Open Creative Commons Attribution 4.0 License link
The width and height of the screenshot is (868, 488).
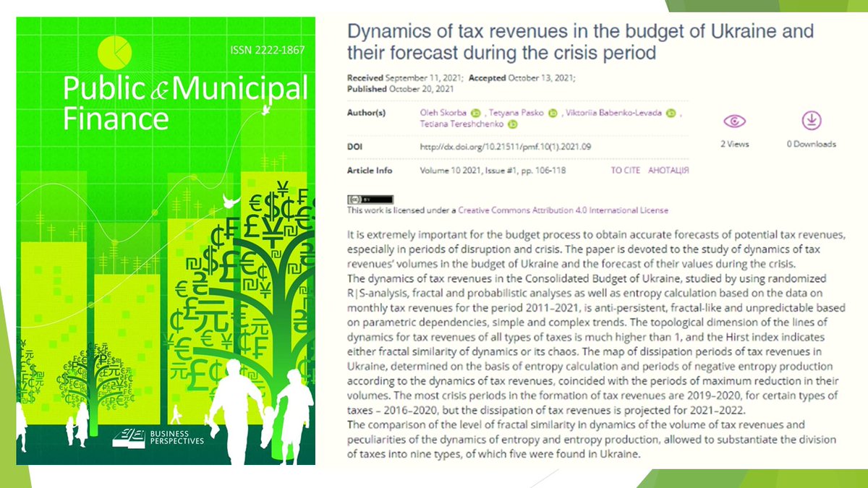(563, 210)
